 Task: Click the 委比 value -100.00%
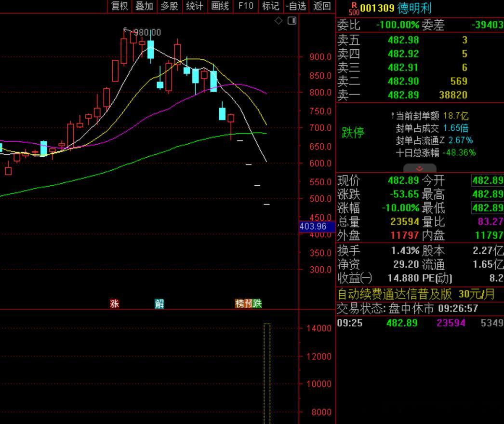point(398,25)
